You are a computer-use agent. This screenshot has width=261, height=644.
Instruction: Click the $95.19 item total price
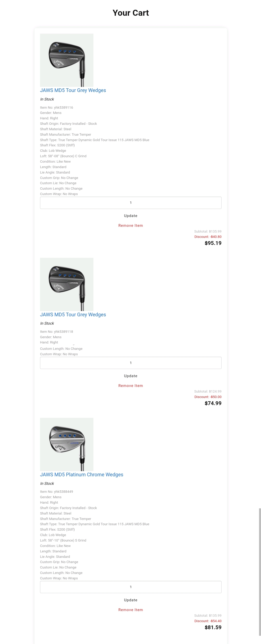[213, 243]
